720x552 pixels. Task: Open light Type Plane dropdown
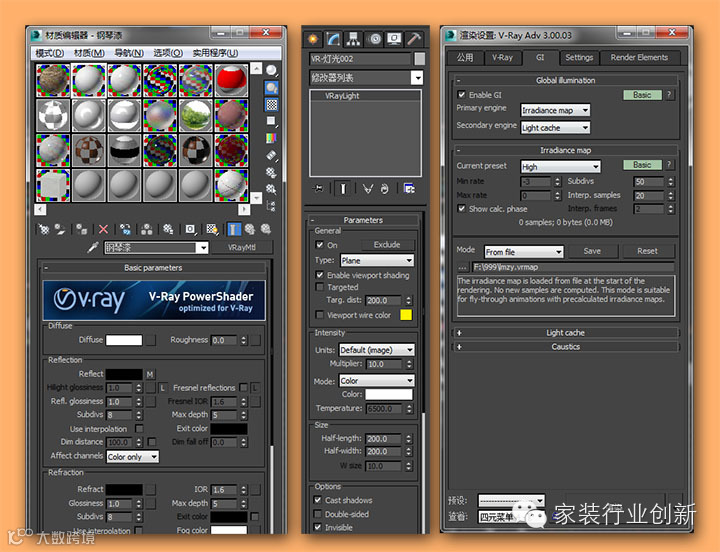(377, 260)
